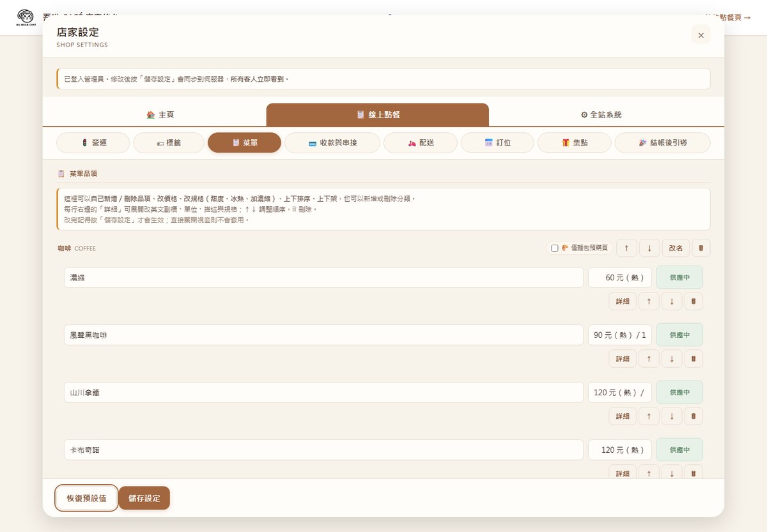The width and height of the screenshot is (767, 532).
Task: Toggle 供應中 status for 山川拿鐵
Action: [x=679, y=393]
